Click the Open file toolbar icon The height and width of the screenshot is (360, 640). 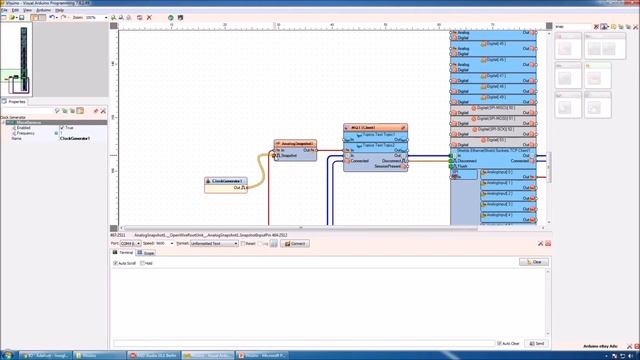click(x=12, y=18)
